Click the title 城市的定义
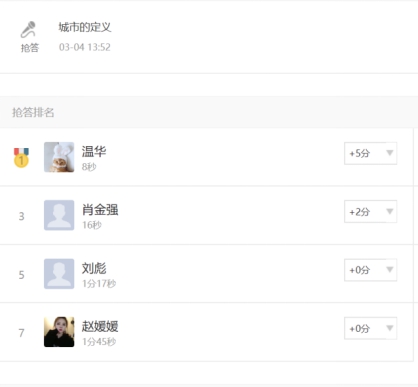This screenshot has width=418, height=387. [x=85, y=27]
